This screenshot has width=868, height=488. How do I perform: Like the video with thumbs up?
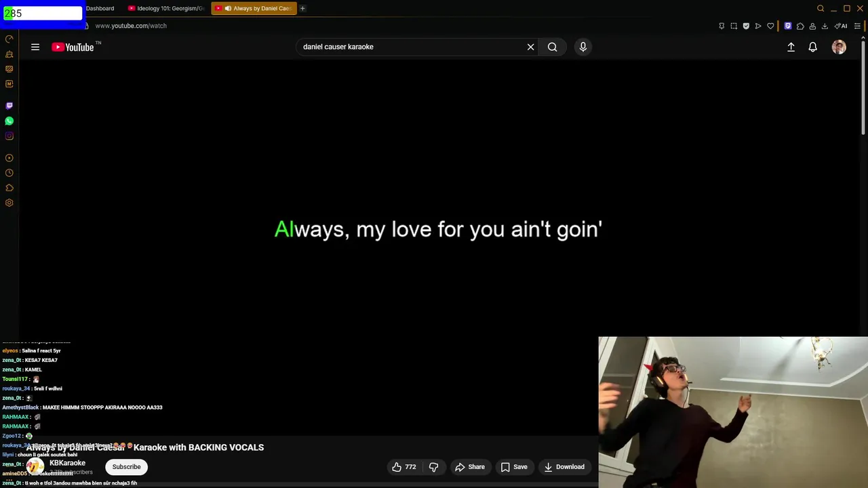click(404, 467)
